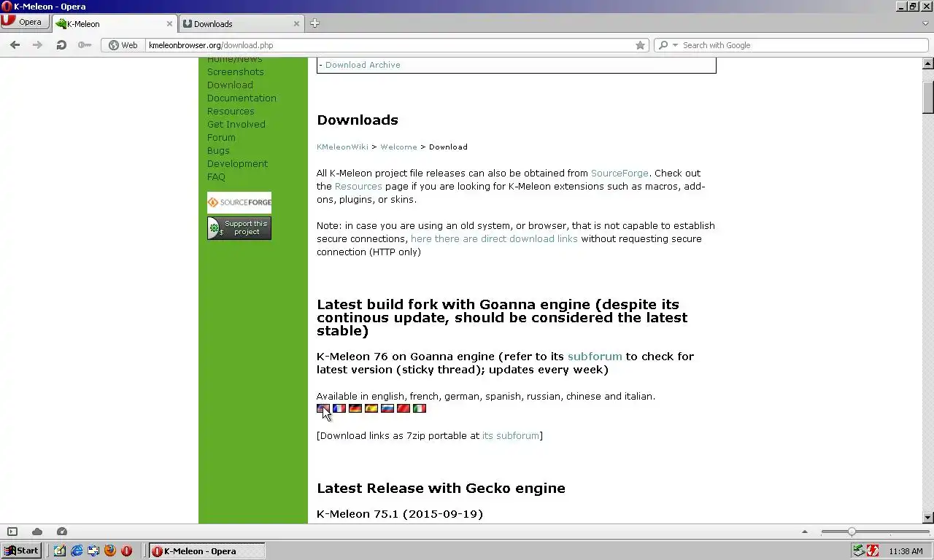Follow the Welcome breadcrumb link
The height and width of the screenshot is (560, 934).
(x=398, y=147)
